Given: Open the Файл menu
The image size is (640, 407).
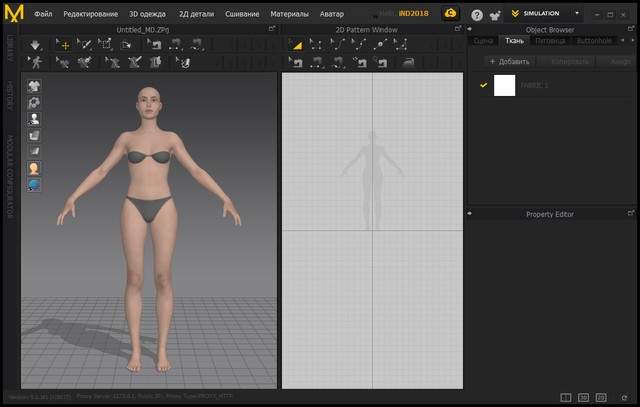Looking at the screenshot, I should pos(43,15).
